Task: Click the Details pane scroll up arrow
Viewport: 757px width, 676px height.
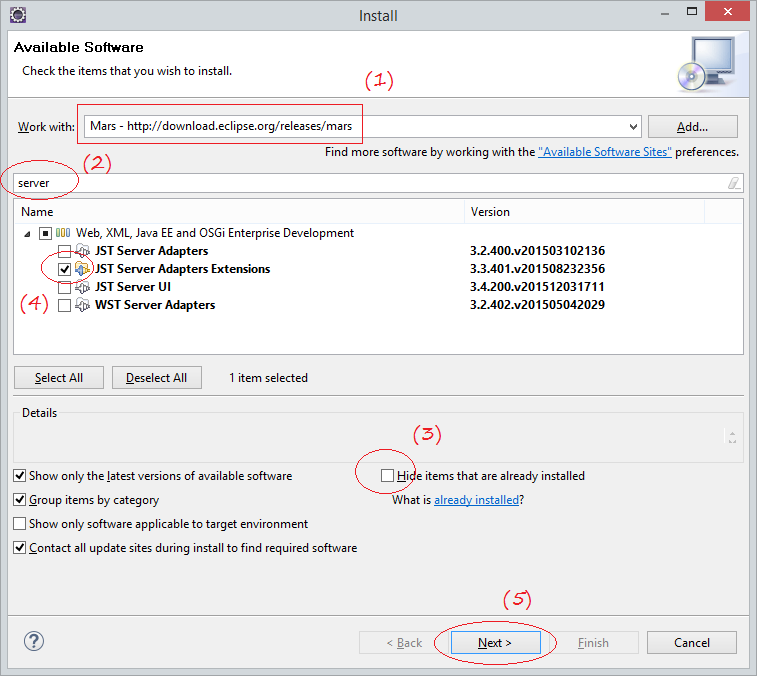Action: 732,434
